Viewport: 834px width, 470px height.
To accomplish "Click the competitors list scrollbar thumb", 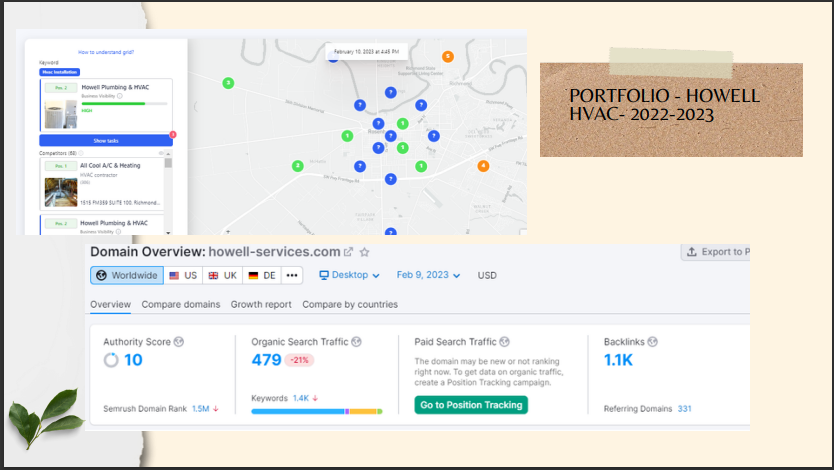I will (168, 163).
